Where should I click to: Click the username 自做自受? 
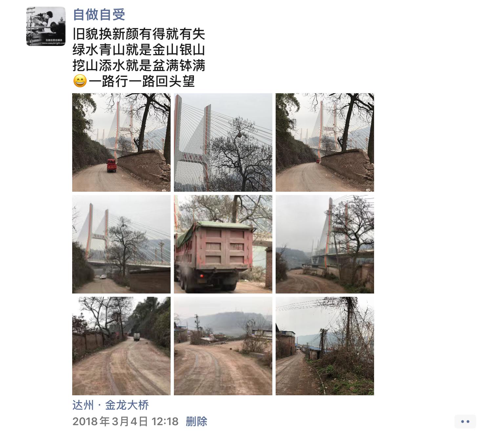[99, 15]
